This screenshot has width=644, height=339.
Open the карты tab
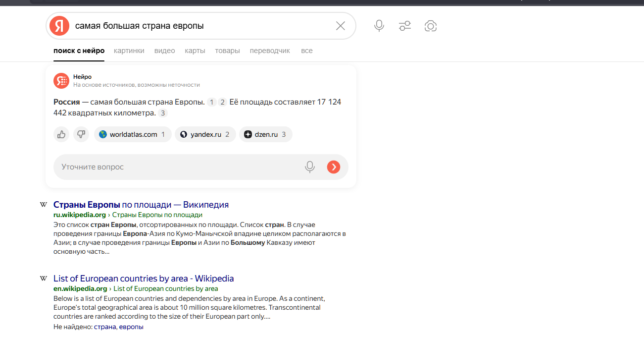click(195, 51)
